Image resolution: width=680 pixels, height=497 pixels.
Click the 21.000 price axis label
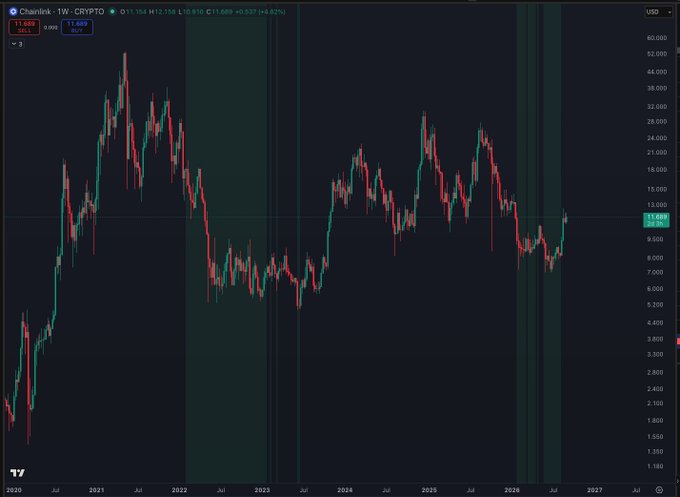click(657, 153)
